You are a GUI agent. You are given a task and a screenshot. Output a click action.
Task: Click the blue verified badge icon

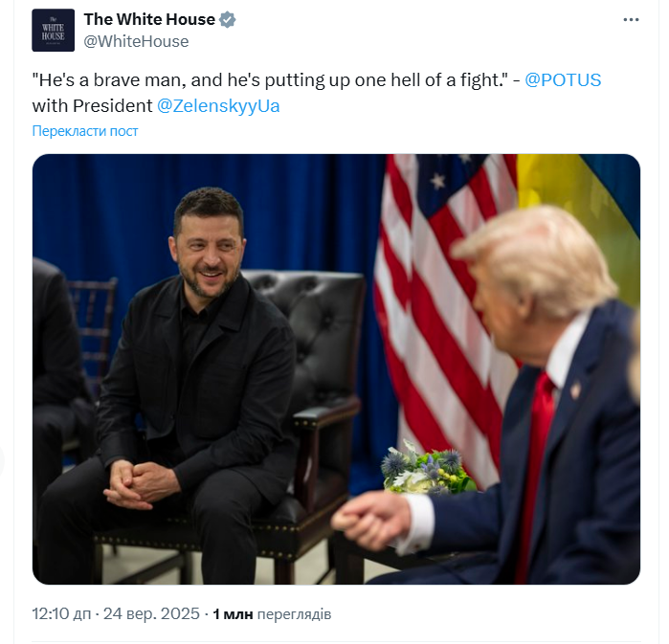point(228,20)
